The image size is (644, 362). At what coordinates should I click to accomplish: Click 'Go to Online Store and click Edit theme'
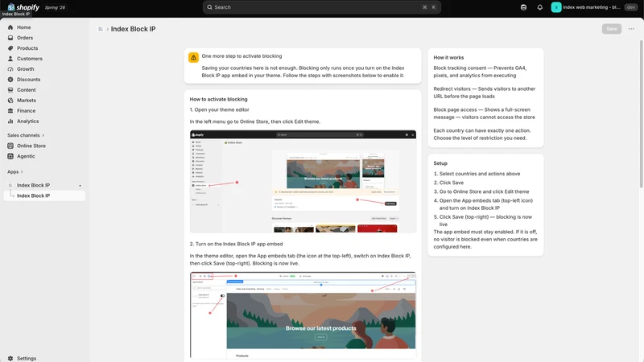tap(485, 191)
